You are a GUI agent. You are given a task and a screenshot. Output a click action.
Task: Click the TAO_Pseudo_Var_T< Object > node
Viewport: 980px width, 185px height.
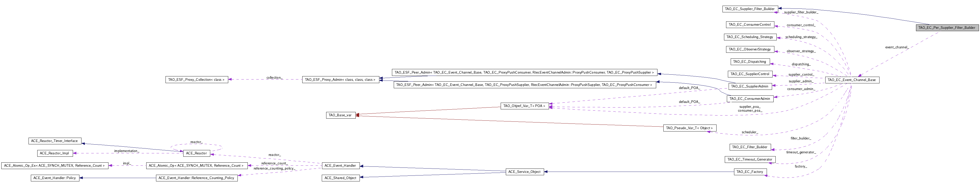click(689, 128)
